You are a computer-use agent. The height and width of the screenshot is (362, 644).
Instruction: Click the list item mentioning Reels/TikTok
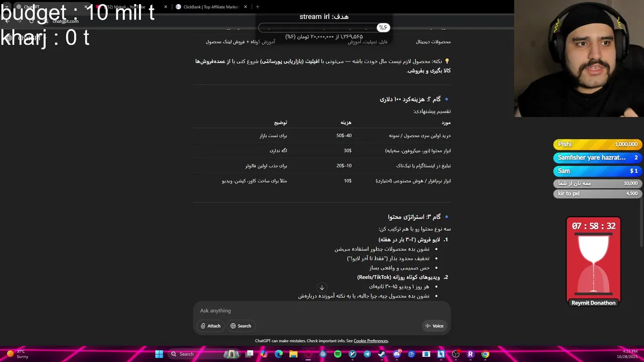pos(398,277)
